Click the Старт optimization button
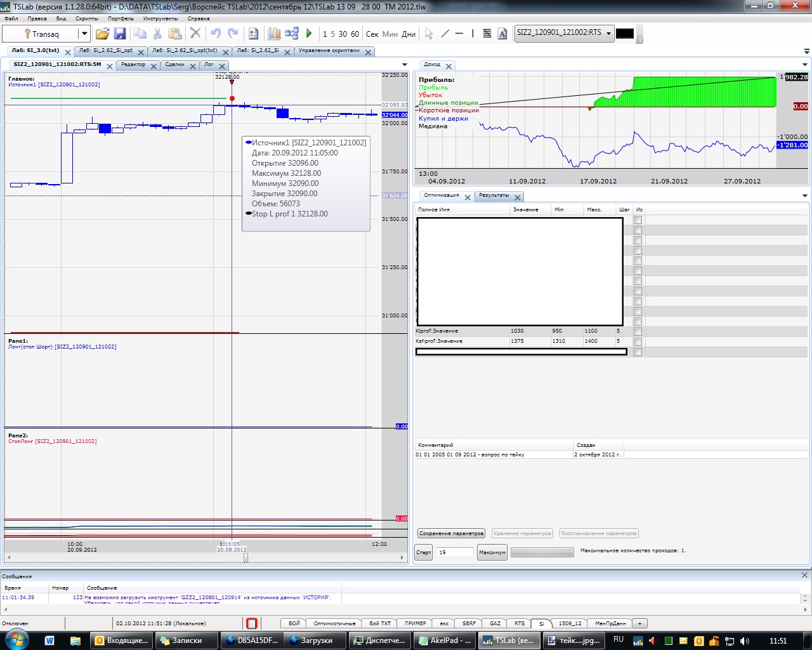The image size is (812, 650). (423, 552)
